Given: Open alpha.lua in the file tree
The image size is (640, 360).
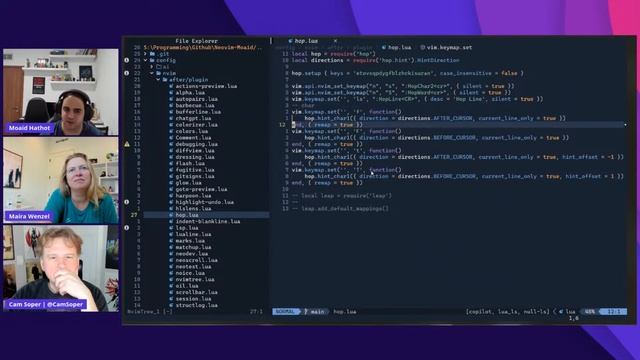Looking at the screenshot, I should pyautogui.click(x=190, y=93).
